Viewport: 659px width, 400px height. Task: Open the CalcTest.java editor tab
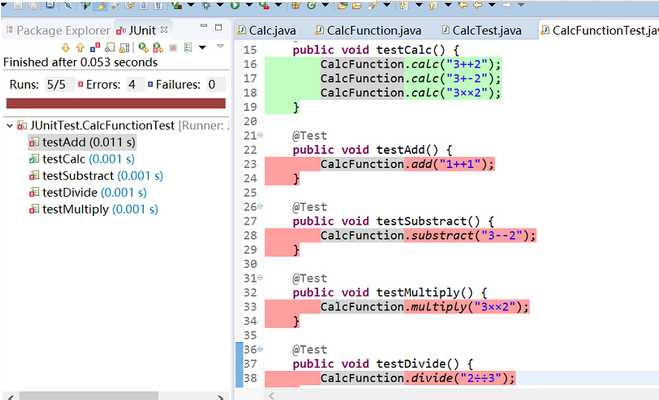pyautogui.click(x=482, y=30)
